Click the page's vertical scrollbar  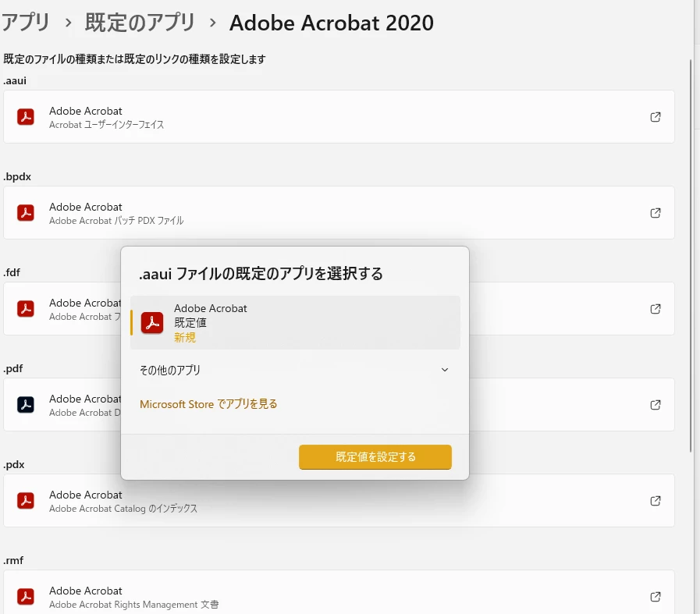(x=691, y=254)
